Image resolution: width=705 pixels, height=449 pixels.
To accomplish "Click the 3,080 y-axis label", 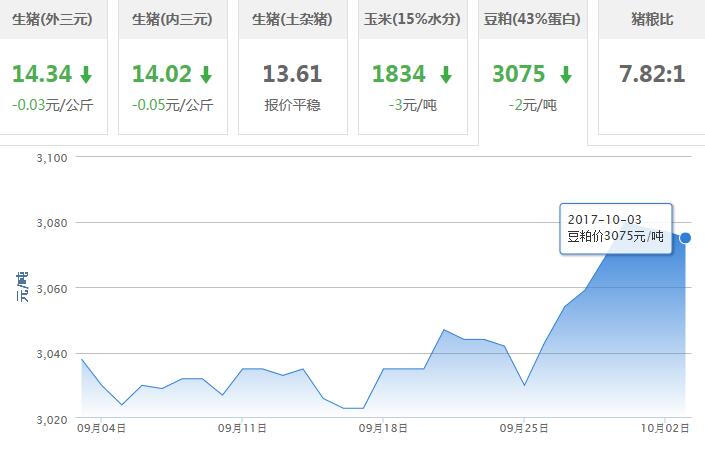I will pyautogui.click(x=52, y=223).
